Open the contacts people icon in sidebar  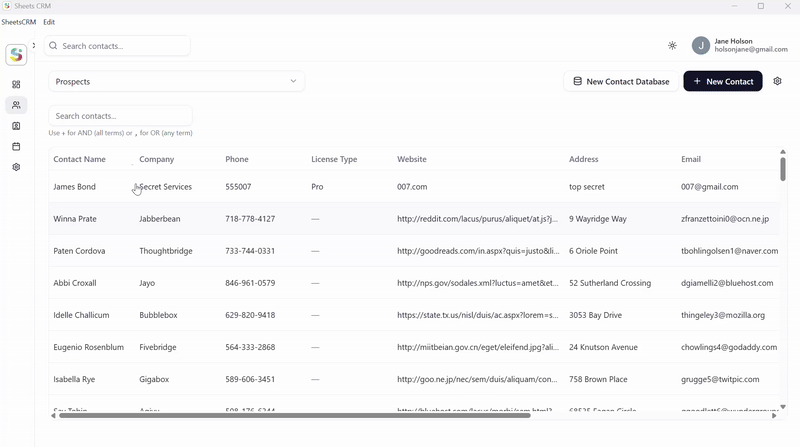point(16,105)
